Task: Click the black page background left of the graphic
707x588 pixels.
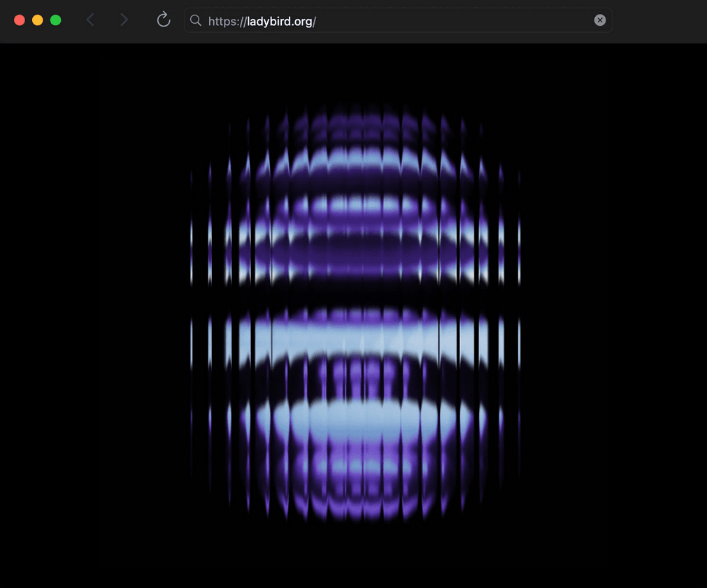Action: coord(91,315)
